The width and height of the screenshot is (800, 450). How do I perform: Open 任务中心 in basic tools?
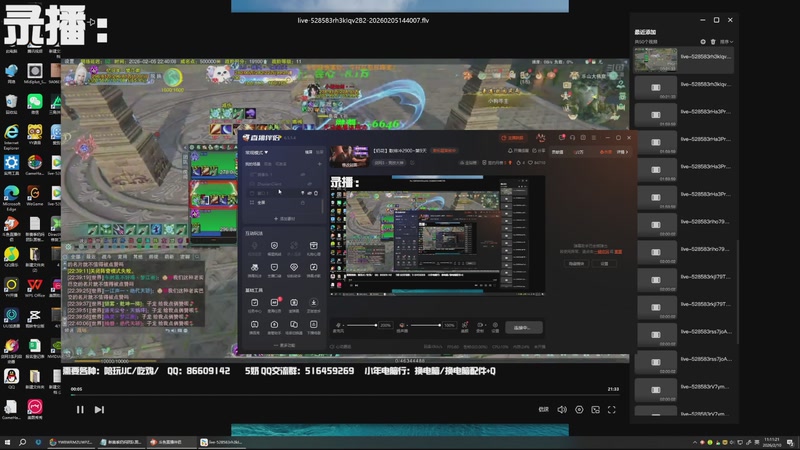254,305
